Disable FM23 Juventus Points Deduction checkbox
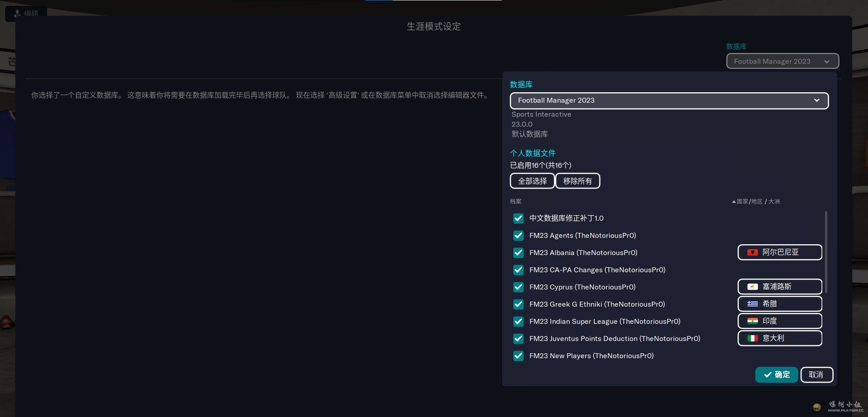Screen dimensions: 868x417 pos(518,339)
